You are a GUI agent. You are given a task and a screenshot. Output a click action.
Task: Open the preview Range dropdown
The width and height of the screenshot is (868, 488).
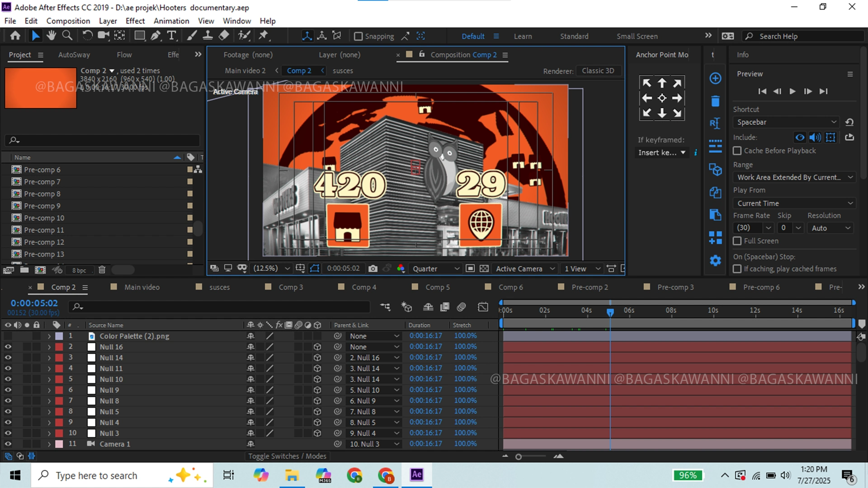794,177
